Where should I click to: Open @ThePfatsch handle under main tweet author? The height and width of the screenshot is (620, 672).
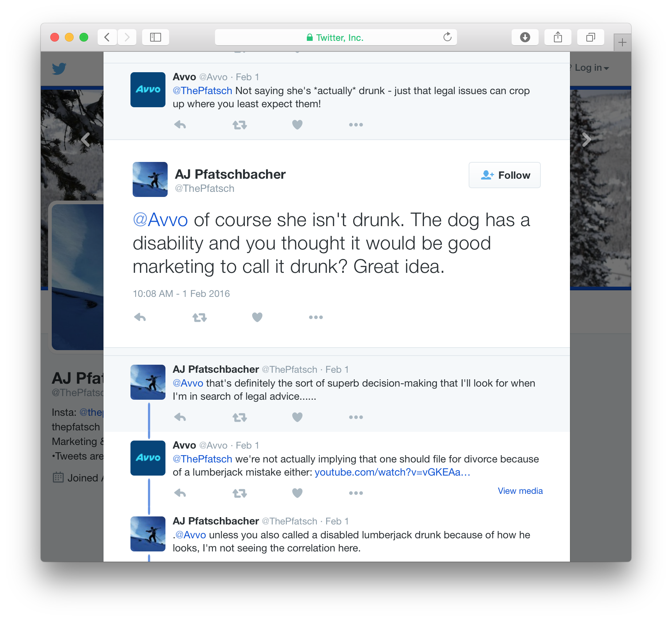(x=205, y=189)
